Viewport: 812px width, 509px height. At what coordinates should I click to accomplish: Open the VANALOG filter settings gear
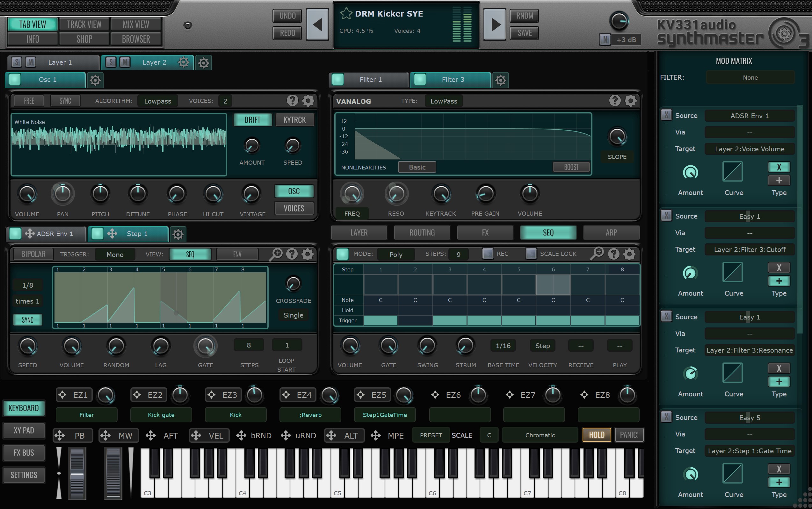click(x=630, y=100)
